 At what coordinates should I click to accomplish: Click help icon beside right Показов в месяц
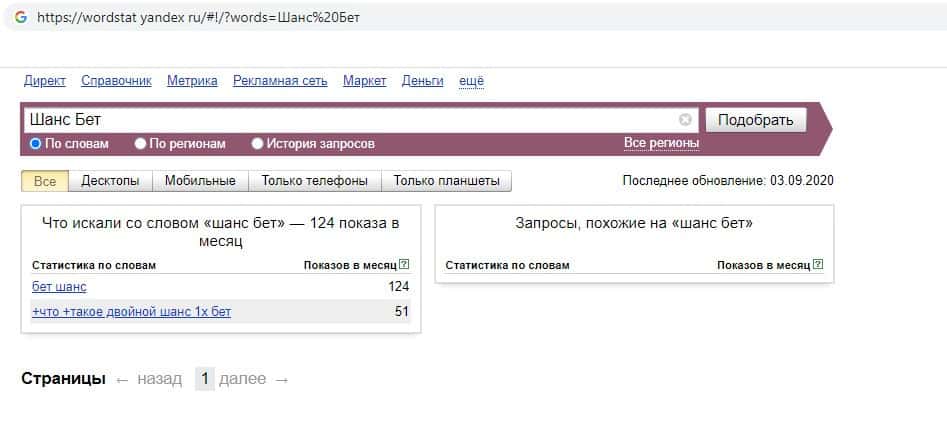818,264
